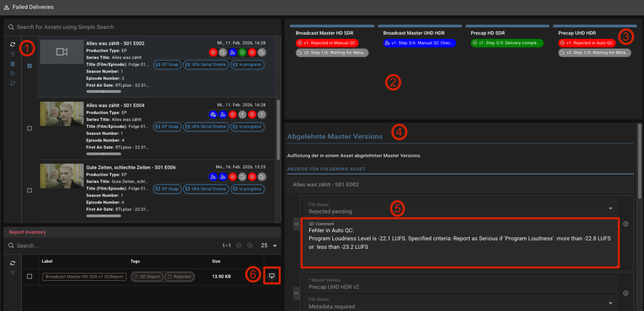Screen dimensions: 644x311
Task: Tick the Broadcast Master HD SDR v1 QCReport checkbox
Action: (30, 276)
